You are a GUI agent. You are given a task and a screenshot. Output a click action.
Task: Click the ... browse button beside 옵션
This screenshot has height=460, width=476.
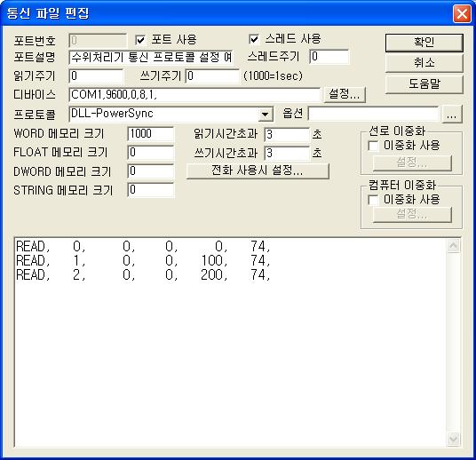point(452,115)
